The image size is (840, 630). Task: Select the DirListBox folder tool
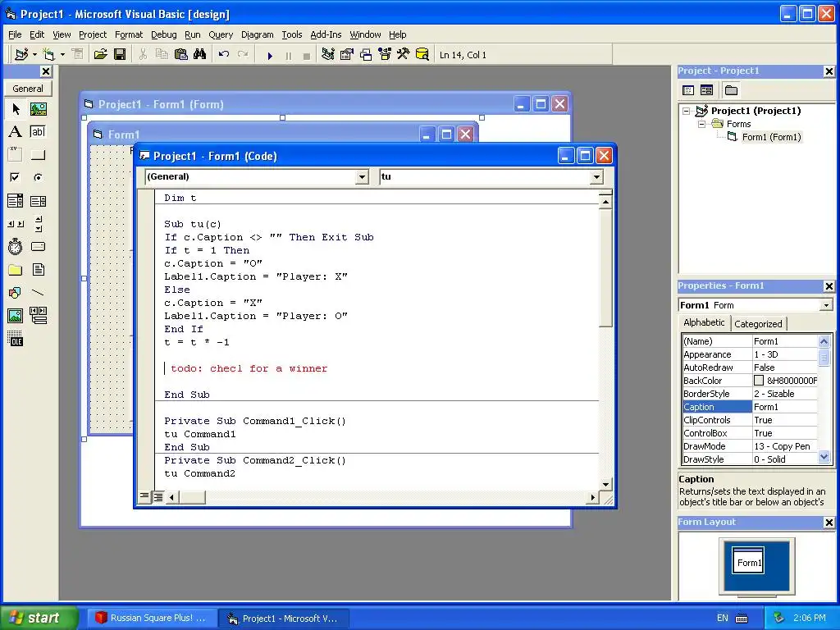pos(16,269)
